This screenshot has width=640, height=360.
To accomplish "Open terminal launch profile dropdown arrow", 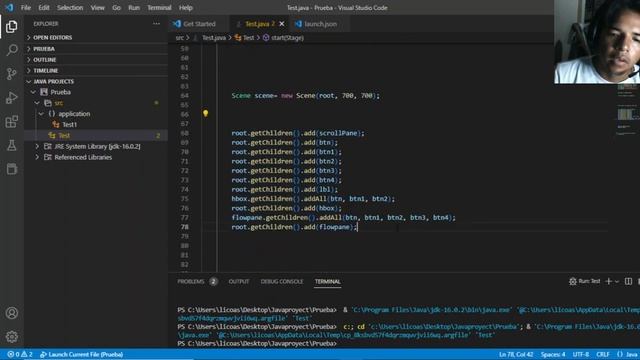I will (x=617, y=281).
